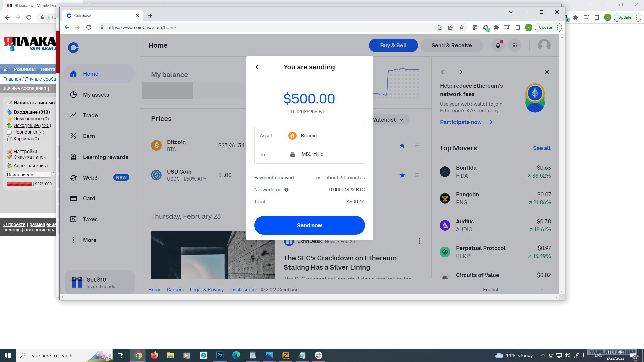This screenshot has height=362, width=644.
Task: Click the Windows search box
Action: [x=64, y=355]
